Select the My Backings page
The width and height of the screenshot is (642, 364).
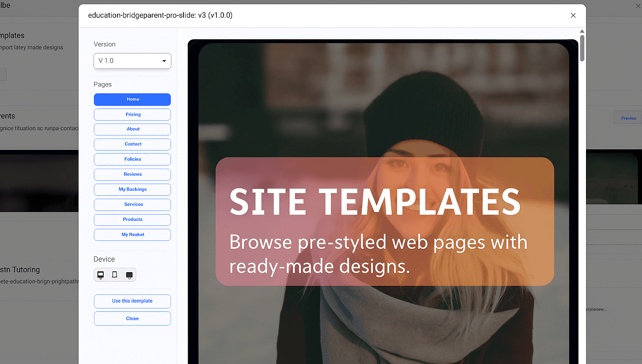[x=132, y=190]
